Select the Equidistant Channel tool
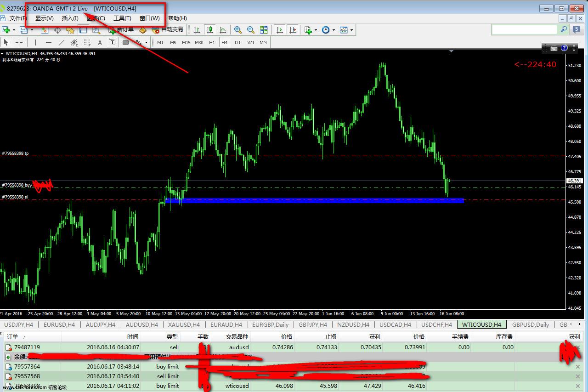This screenshot has height=392, width=588. coord(74,42)
